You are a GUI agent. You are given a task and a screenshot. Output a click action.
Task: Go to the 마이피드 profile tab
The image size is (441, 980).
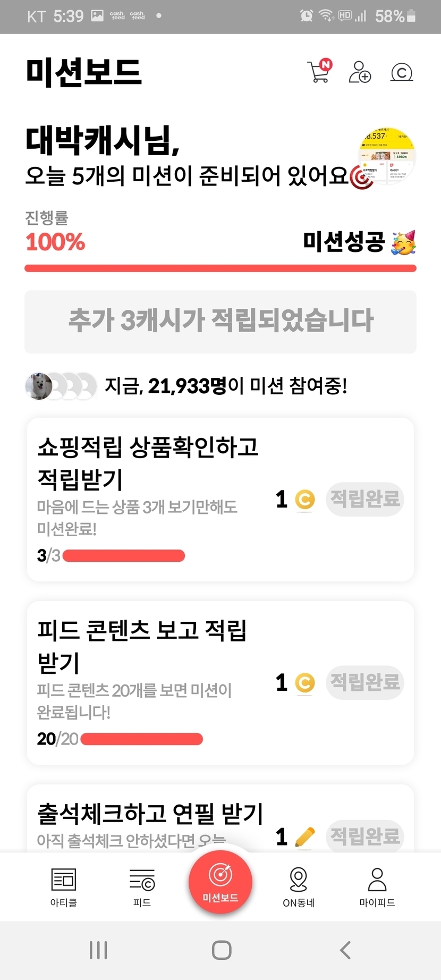377,886
